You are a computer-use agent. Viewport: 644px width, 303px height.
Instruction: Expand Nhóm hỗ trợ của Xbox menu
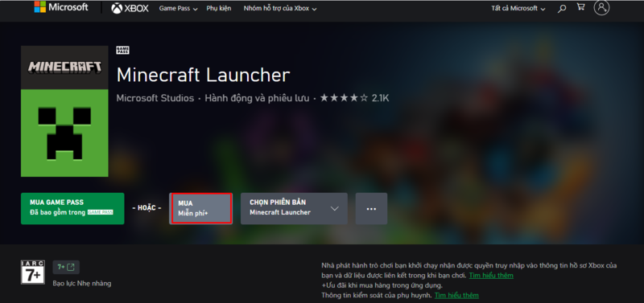pyautogui.click(x=280, y=9)
